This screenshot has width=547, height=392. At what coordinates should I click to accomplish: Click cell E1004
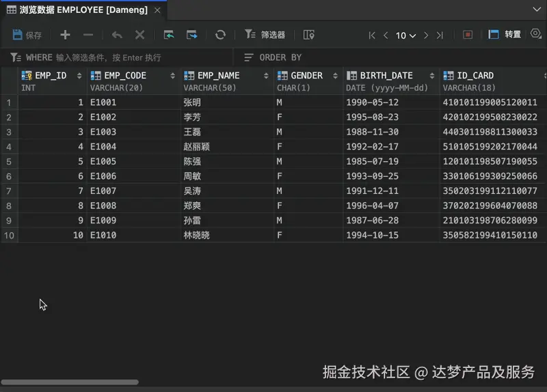tap(134, 147)
